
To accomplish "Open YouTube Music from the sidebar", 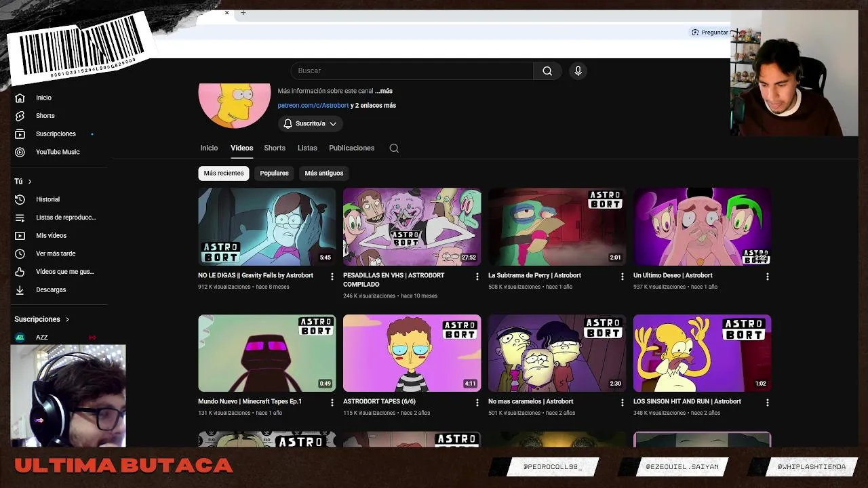I will pos(57,152).
